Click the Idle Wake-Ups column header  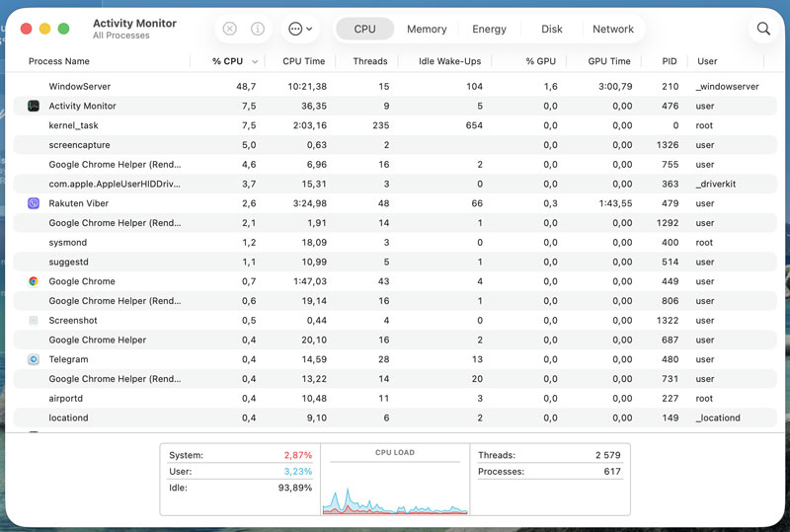coord(449,61)
